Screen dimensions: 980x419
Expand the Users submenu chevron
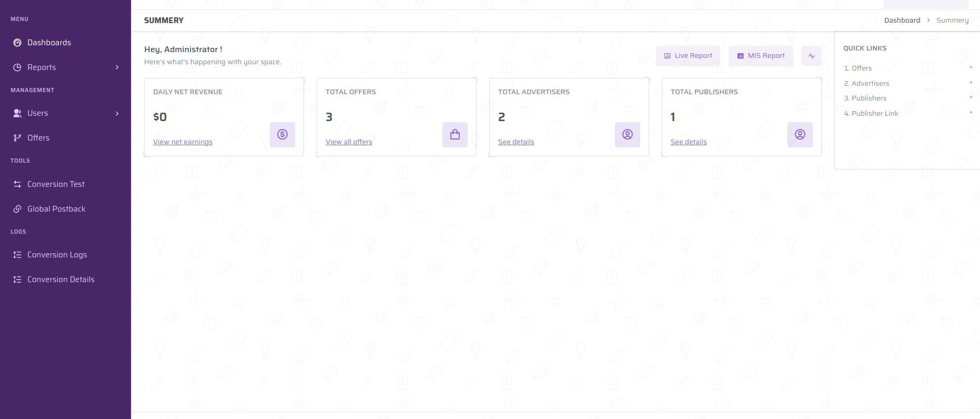pos(117,113)
